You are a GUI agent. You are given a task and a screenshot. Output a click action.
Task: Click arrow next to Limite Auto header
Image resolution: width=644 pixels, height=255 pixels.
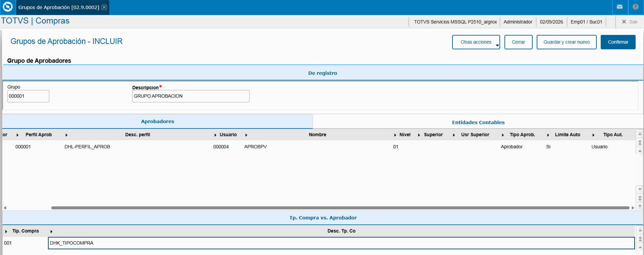[548, 135]
